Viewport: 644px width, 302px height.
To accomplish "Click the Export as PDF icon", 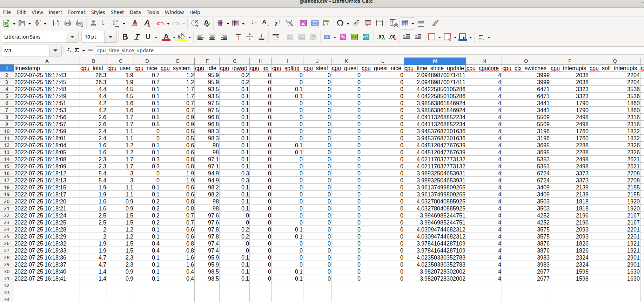I will click(x=56, y=24).
